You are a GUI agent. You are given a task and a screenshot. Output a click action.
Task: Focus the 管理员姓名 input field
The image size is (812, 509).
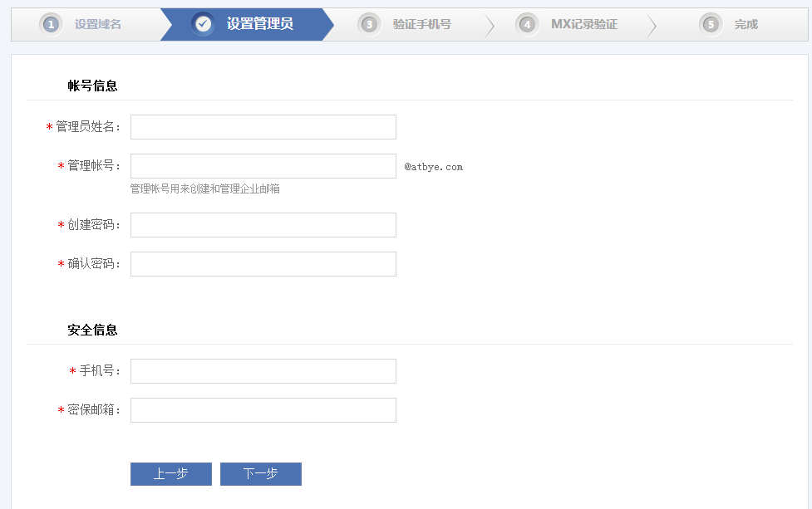tap(263, 127)
